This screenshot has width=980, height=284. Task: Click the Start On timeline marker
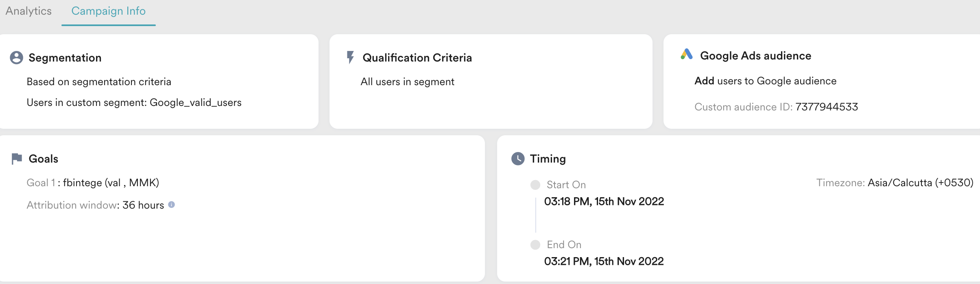535,185
